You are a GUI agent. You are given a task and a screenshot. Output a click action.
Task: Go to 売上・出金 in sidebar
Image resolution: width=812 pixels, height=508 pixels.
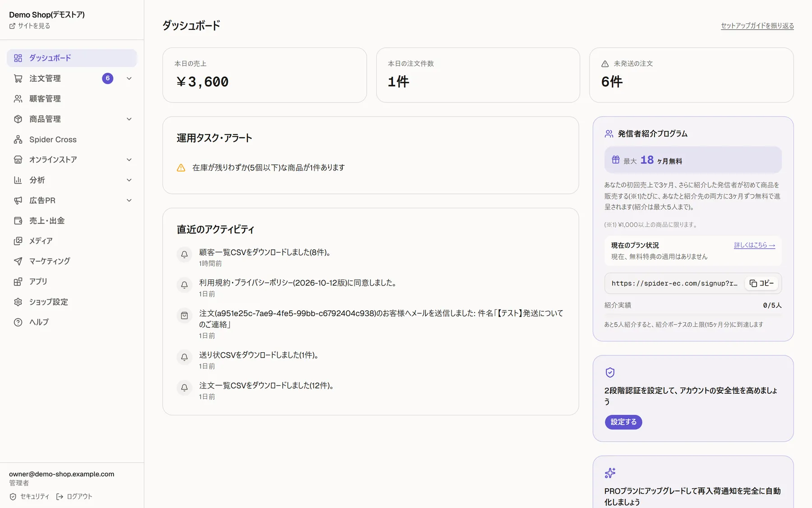pos(72,221)
